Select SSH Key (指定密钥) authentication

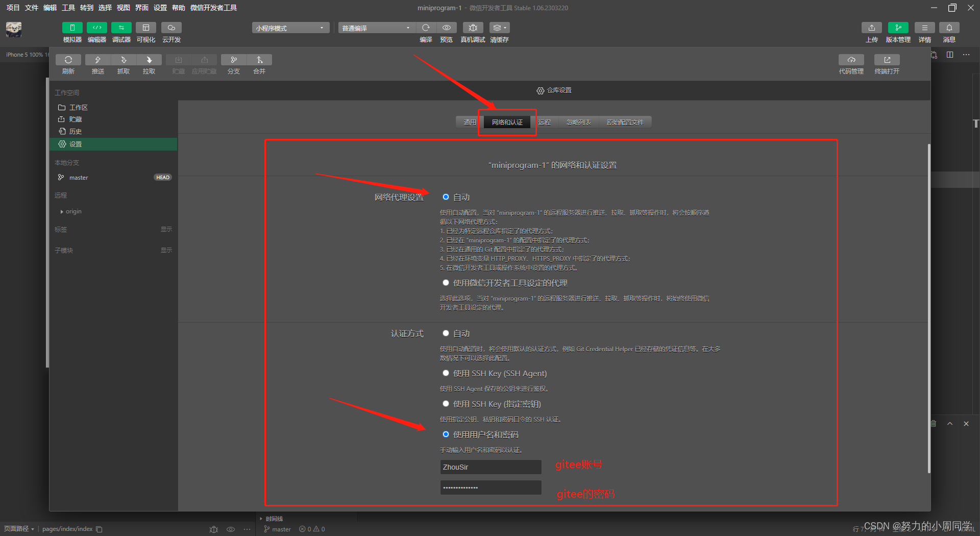tap(446, 404)
